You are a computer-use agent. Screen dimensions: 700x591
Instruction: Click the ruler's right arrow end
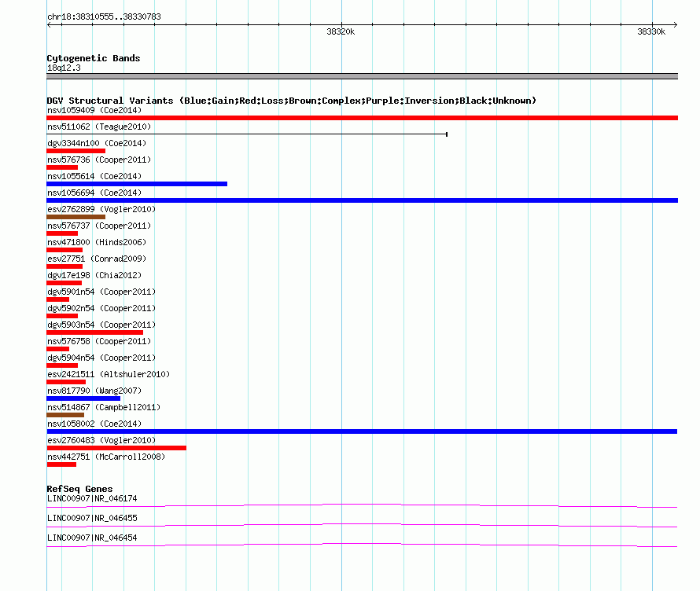675,25
